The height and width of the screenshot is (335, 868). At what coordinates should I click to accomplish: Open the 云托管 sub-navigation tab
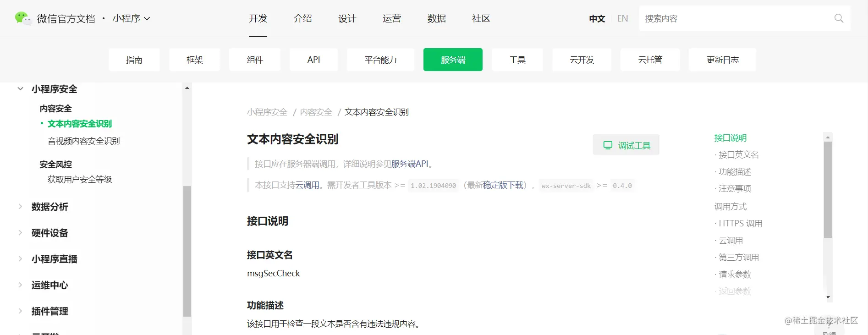pos(650,60)
